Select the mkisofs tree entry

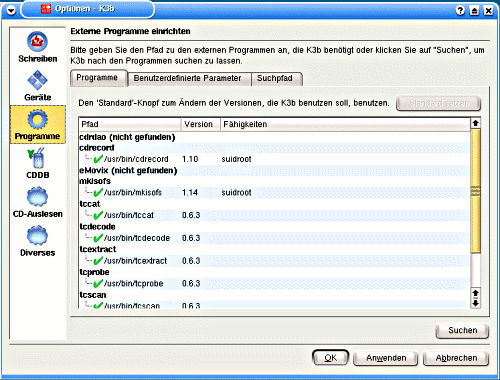click(95, 181)
